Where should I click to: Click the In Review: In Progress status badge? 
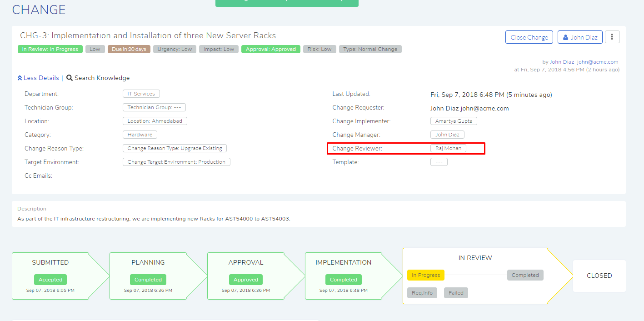point(50,49)
